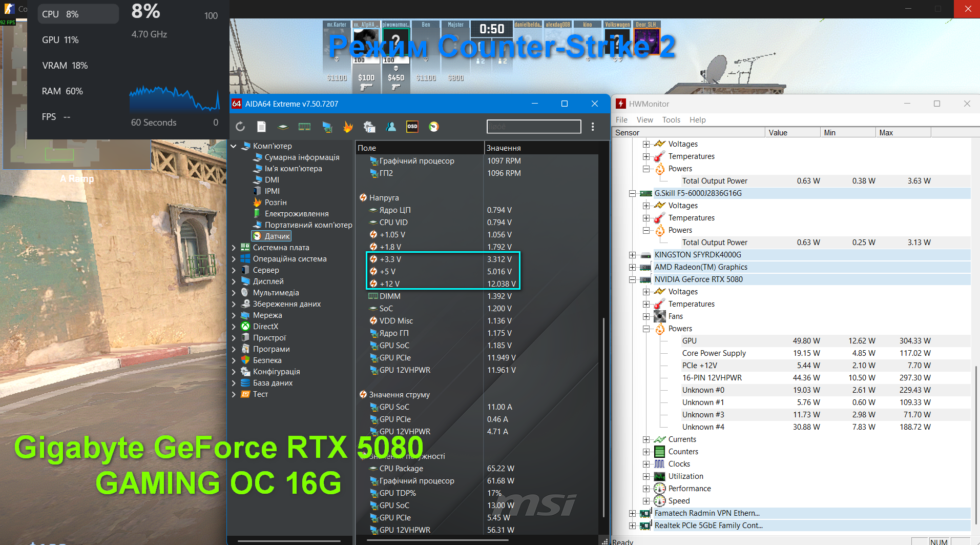Image resolution: width=980 pixels, height=545 pixels.
Task: Click the HWMonitor Value column header
Action: pos(792,133)
